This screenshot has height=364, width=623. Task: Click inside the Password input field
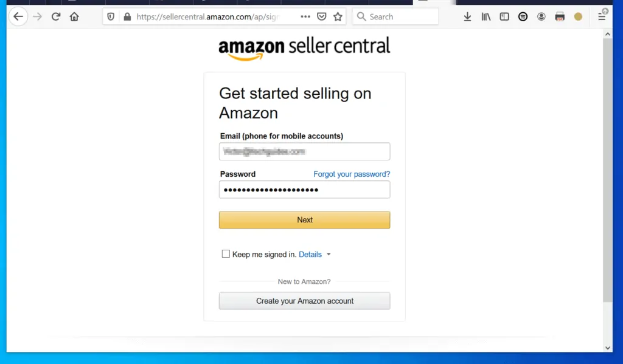click(x=304, y=189)
